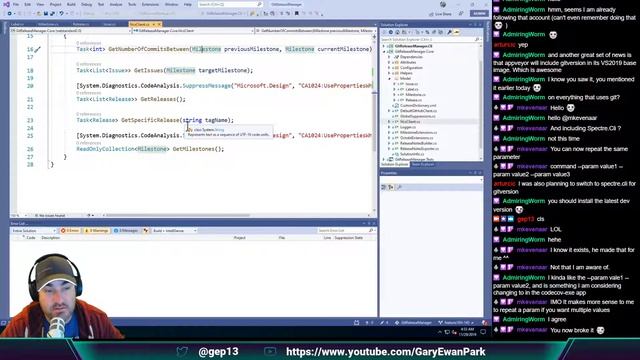
Task: Click the Git branch indicator in status bar
Action: click(456, 322)
